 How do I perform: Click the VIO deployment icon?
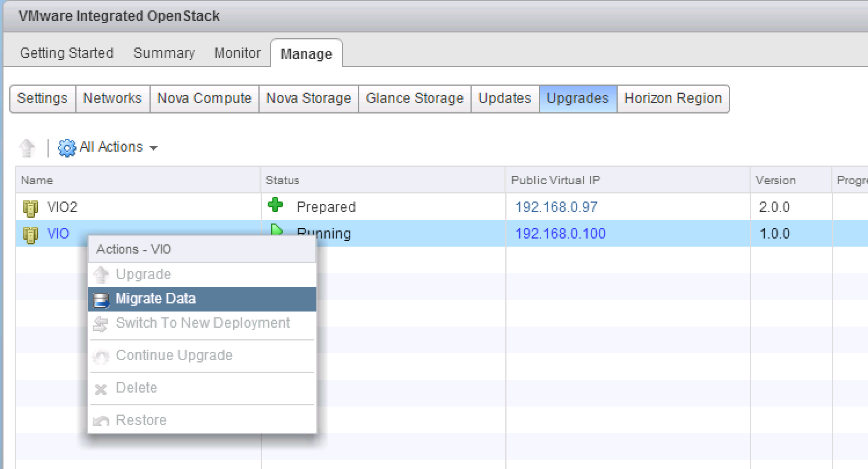click(x=31, y=234)
